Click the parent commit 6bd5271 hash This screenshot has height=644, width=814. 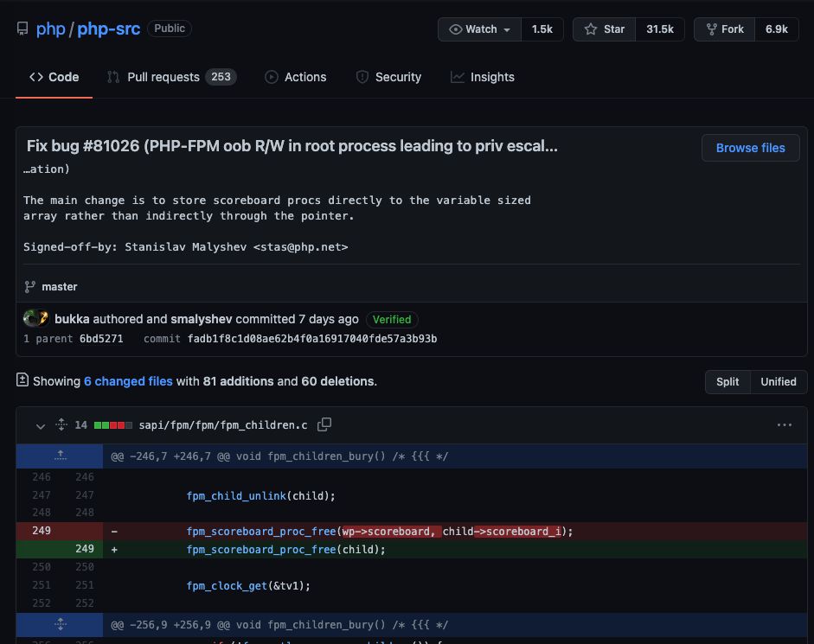101,339
